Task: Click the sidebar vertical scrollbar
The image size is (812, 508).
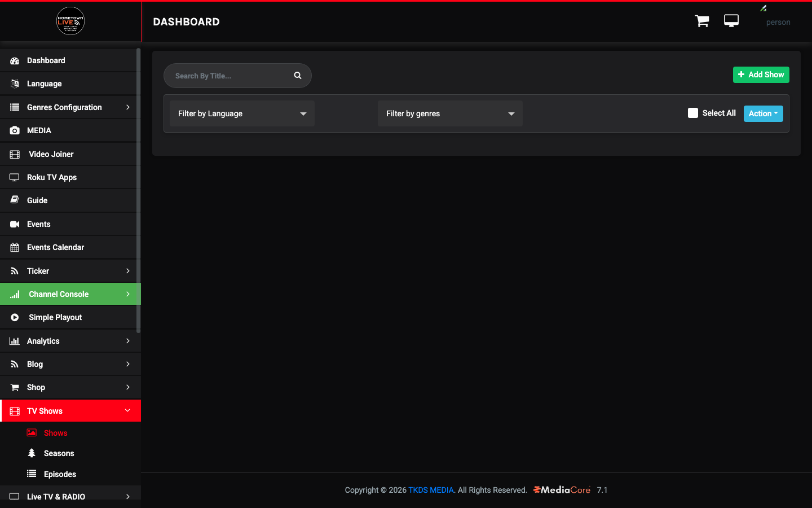Action: pyautogui.click(x=138, y=191)
